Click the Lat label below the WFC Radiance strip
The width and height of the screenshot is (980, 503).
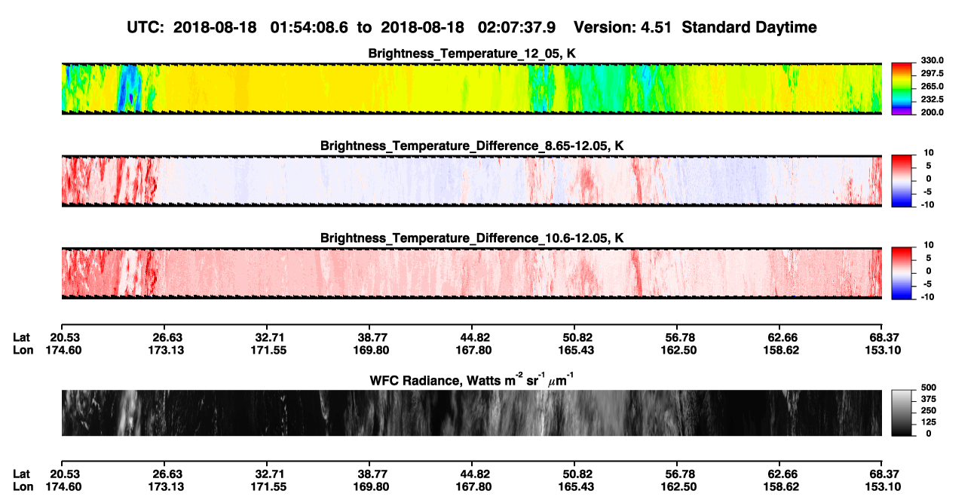tap(21, 474)
